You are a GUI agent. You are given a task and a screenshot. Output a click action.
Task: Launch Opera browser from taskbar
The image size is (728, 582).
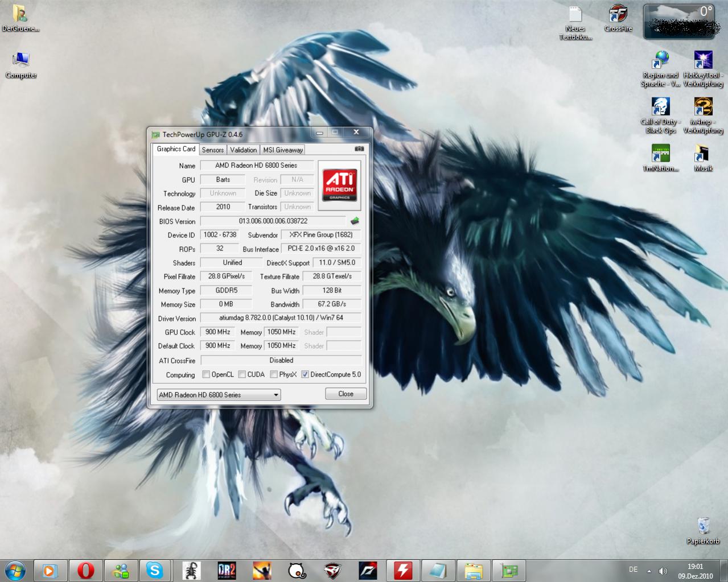click(x=86, y=570)
